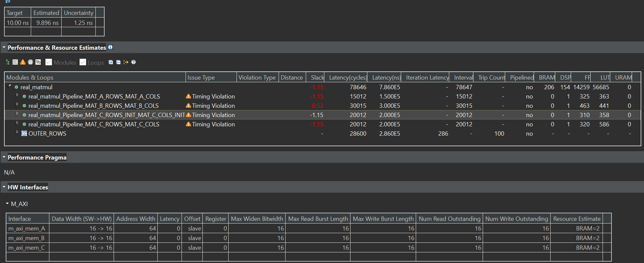Toggle the Modules checkbox

[x=49, y=62]
